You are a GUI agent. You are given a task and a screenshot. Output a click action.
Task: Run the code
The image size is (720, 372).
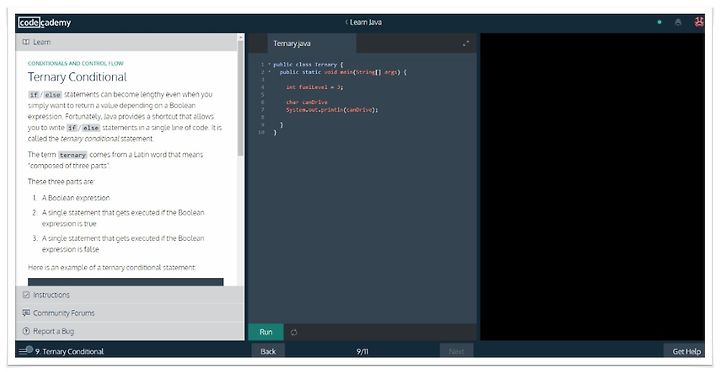(266, 332)
